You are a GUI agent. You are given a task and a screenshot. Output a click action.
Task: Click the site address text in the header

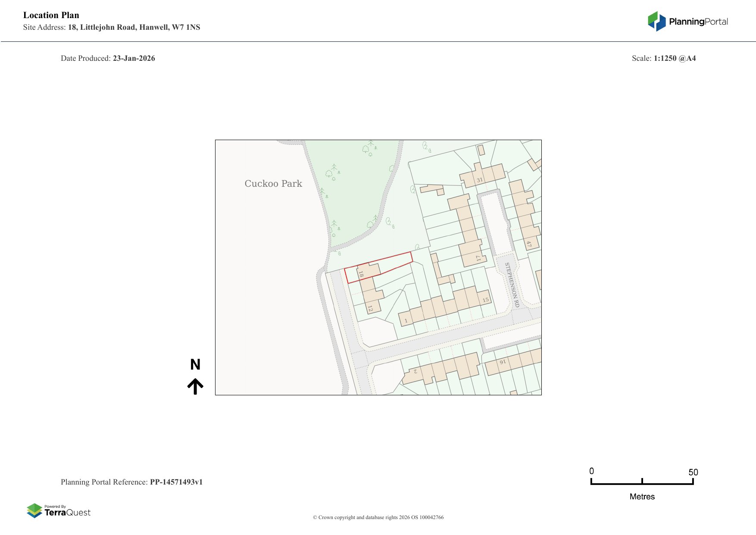coord(112,27)
